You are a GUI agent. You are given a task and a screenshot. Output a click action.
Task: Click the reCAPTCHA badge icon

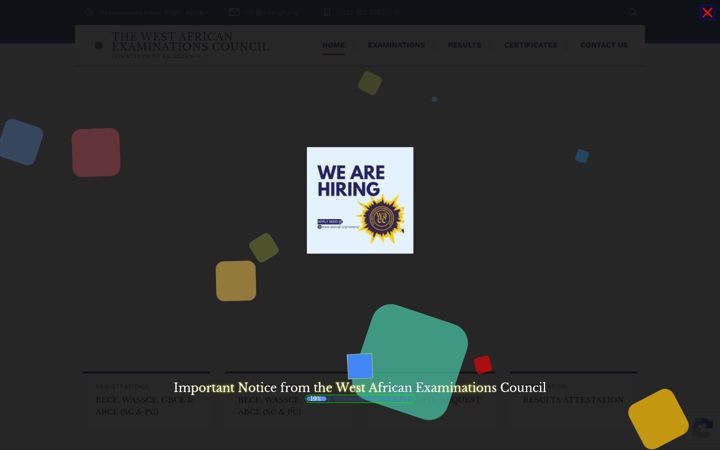[703, 428]
